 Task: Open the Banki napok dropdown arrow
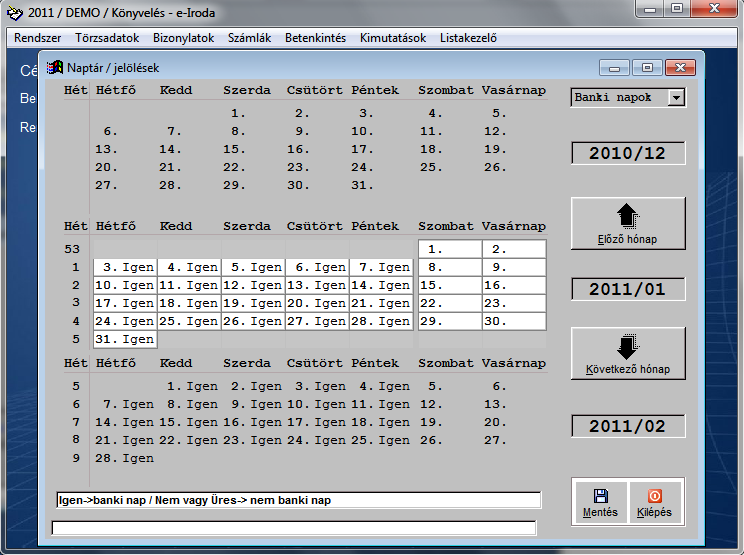(x=676, y=98)
